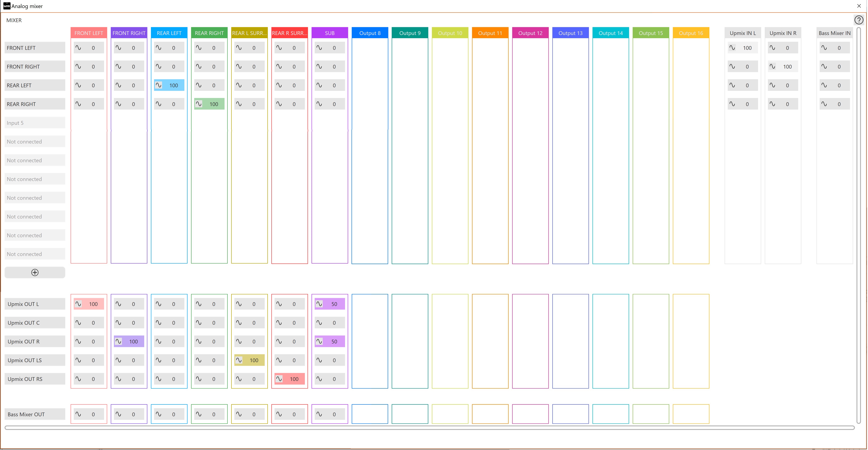This screenshot has height=450, width=868.
Task: Click the add input plus button
Action: (35, 272)
